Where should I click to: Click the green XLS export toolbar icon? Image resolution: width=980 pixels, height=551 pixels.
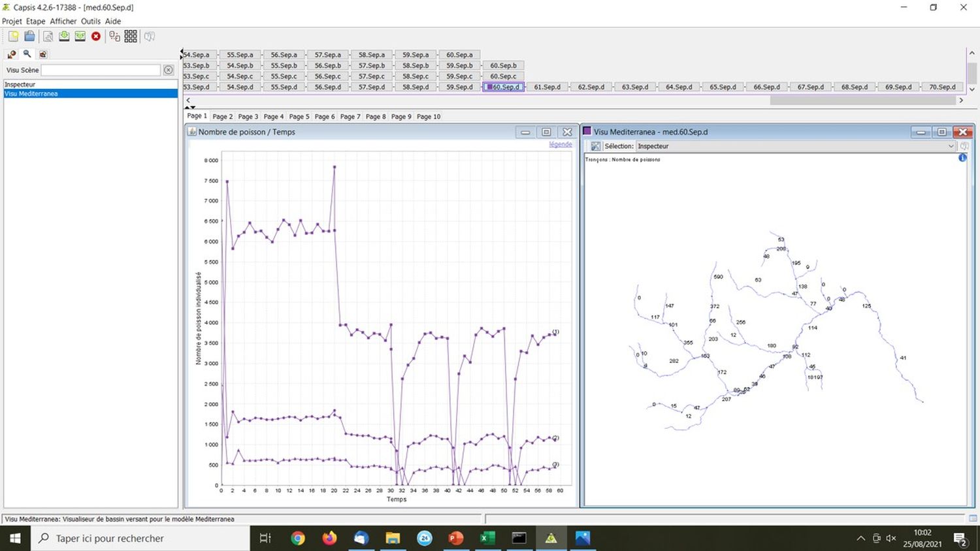pyautogui.click(x=80, y=37)
